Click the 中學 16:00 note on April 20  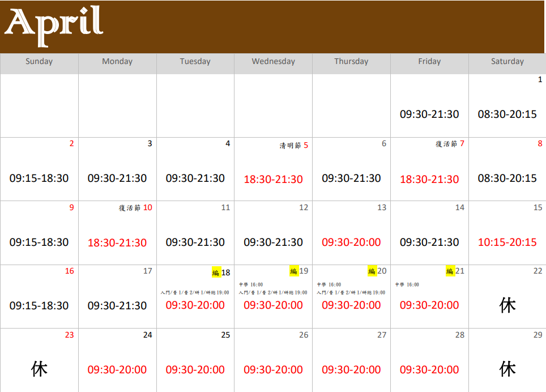(329, 284)
